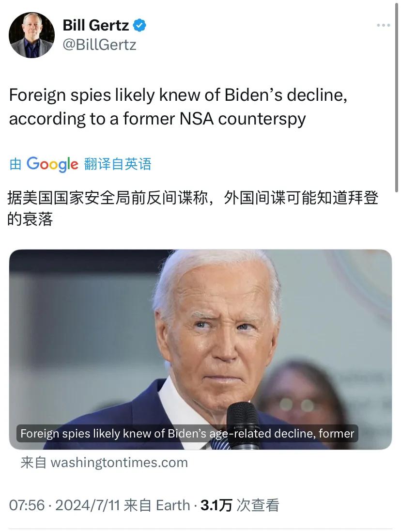The image size is (401, 532).
Task: Open the 3.1万 view count
Action: pos(216,505)
